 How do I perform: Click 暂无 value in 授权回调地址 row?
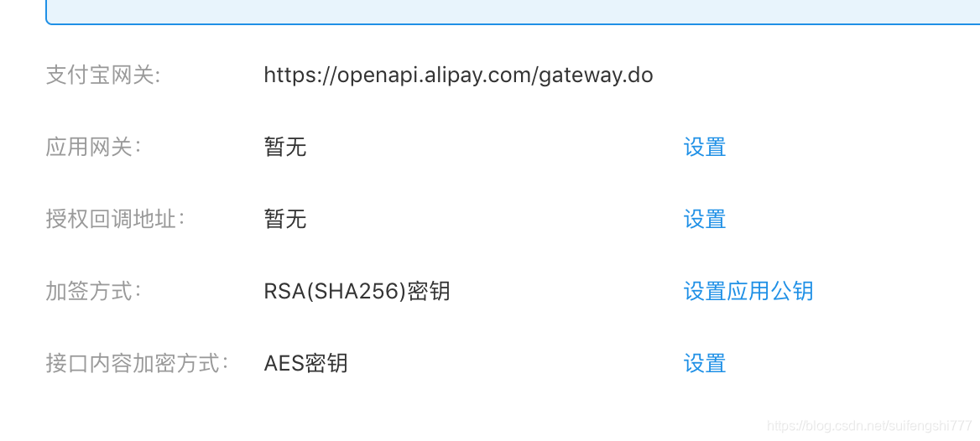point(285,220)
